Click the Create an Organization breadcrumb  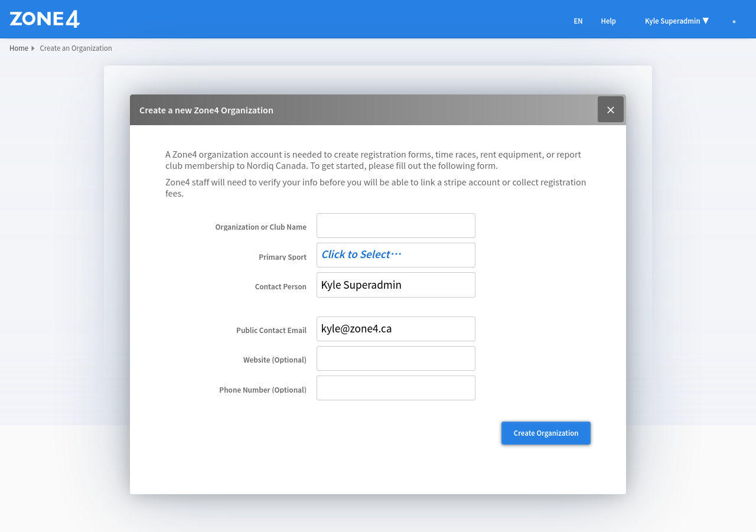click(76, 48)
